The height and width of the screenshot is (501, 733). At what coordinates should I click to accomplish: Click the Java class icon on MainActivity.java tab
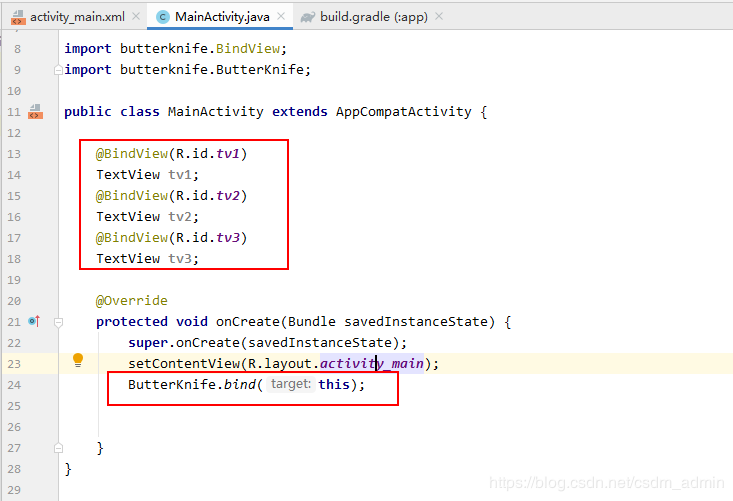(163, 17)
